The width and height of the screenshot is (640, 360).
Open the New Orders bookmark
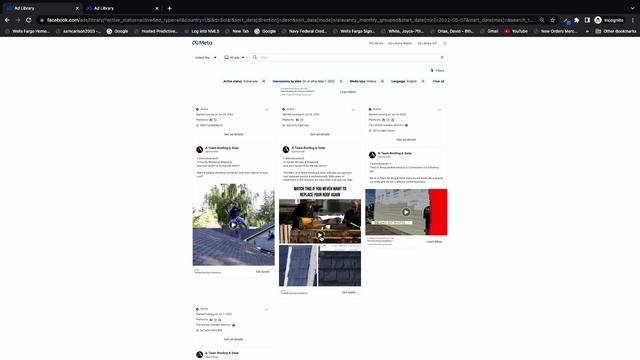(555, 31)
